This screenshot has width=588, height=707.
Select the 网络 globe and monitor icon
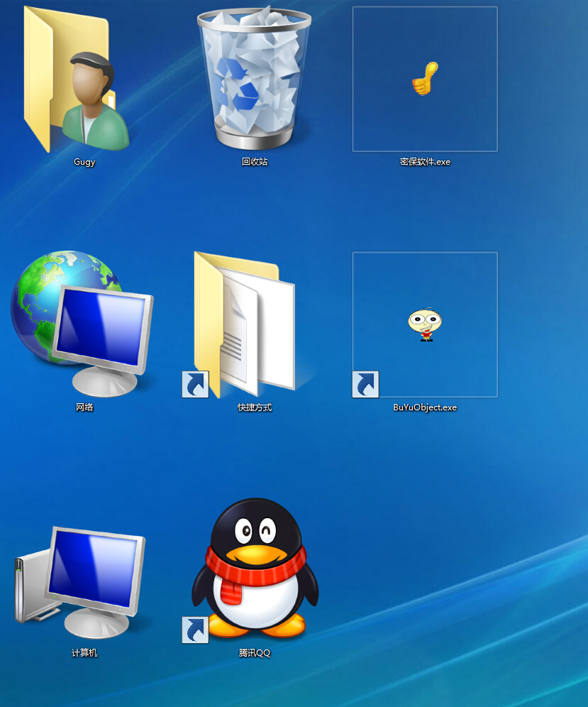pyautogui.click(x=82, y=324)
